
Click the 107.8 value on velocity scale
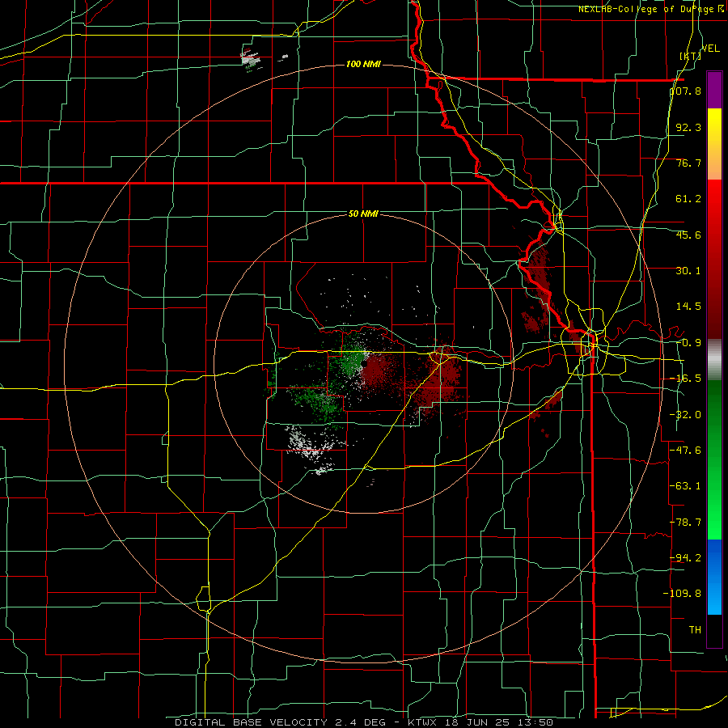686,91
